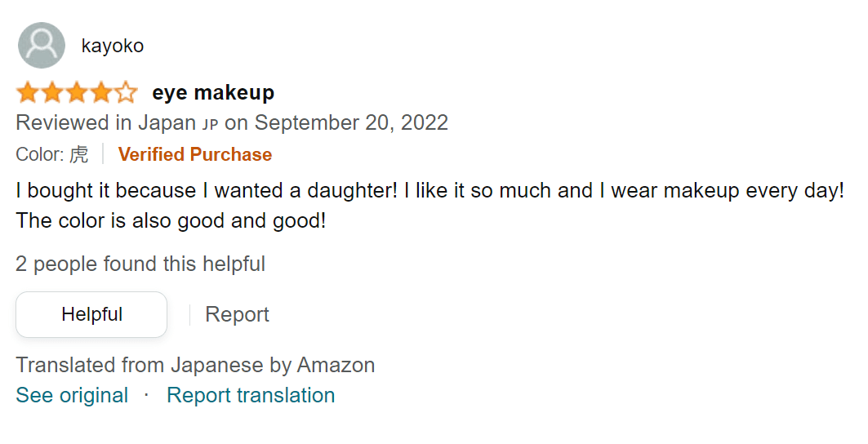
Task: Click the Verified Purchase badge
Action: click(195, 154)
